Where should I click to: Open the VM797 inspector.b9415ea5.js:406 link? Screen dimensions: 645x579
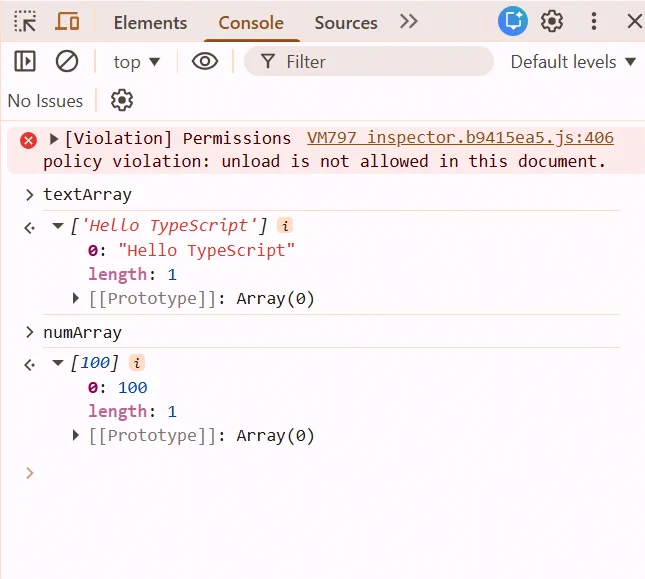460,138
